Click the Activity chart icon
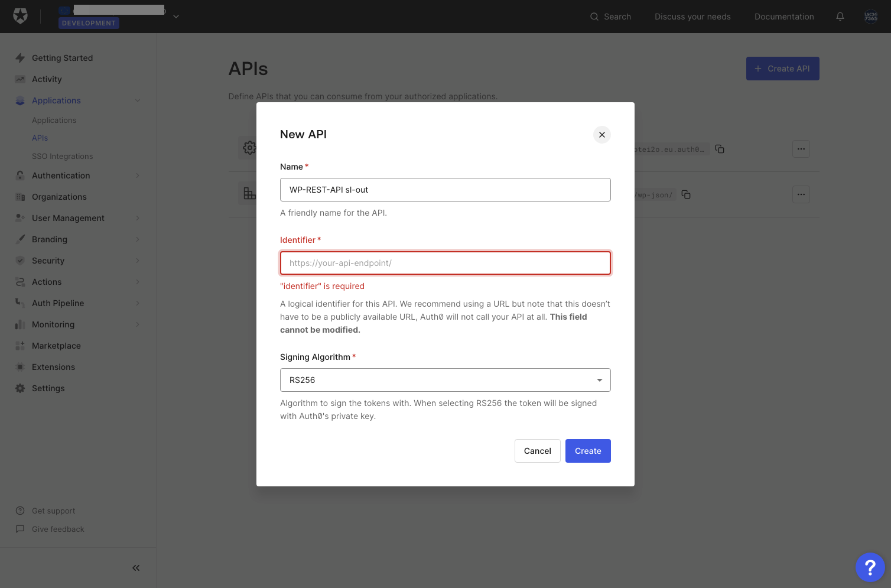The image size is (891, 588). [20, 79]
